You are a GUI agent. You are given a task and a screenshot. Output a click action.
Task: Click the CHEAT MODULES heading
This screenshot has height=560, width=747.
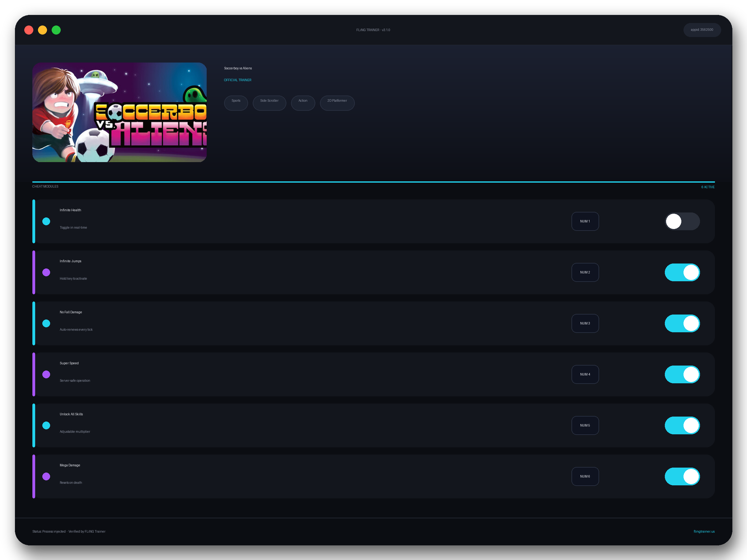pos(45,186)
